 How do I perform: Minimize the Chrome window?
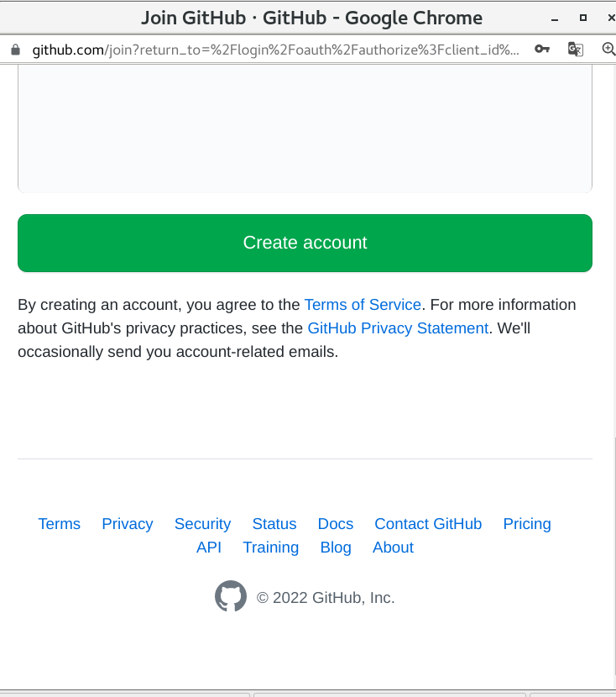(555, 18)
